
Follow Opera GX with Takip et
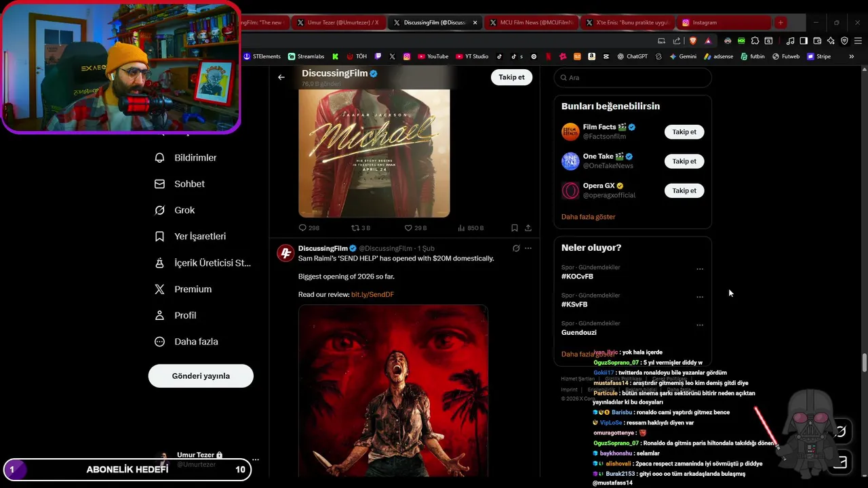pyautogui.click(x=684, y=190)
